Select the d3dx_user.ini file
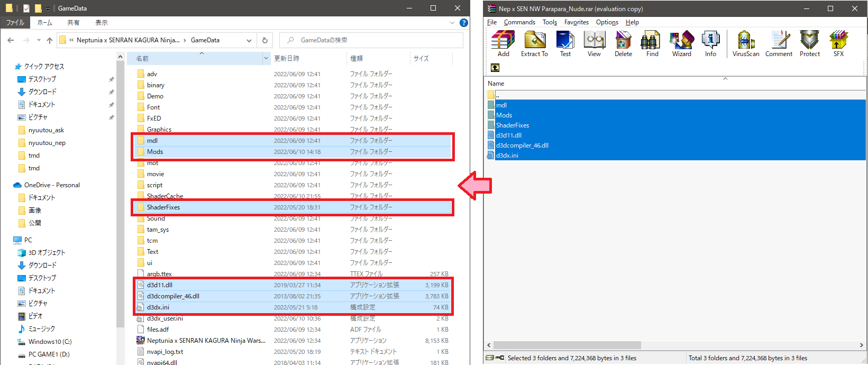This screenshot has height=365, width=868. pyautogui.click(x=292, y=318)
